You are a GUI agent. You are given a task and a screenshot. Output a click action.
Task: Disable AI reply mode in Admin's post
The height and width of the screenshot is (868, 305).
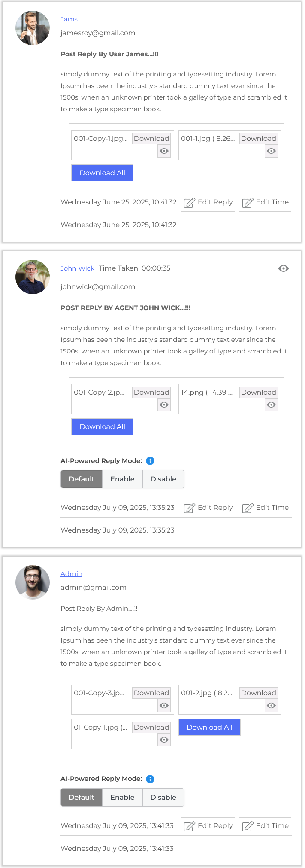[163, 798]
